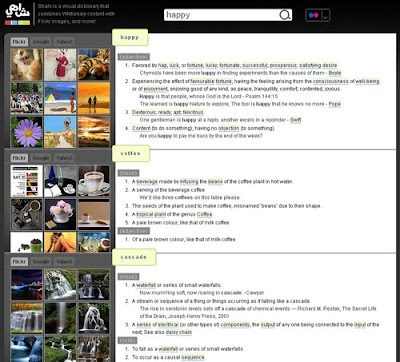Follow the 'fortunate' link
400x362 pixels.
(x=229, y=65)
